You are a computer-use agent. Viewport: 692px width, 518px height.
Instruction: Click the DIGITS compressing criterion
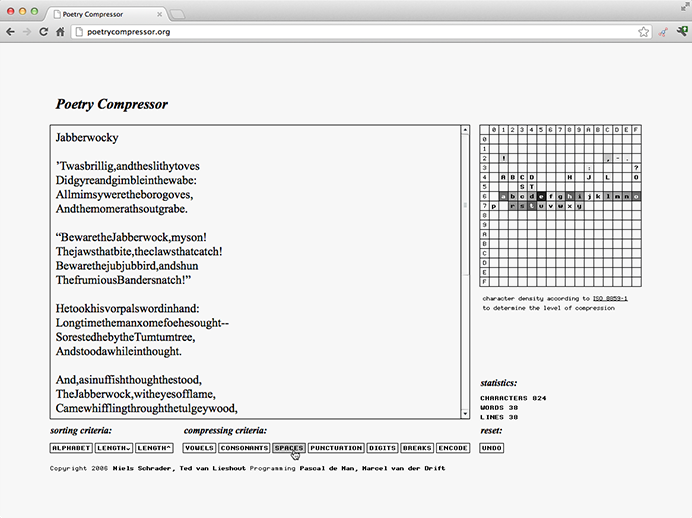click(382, 448)
